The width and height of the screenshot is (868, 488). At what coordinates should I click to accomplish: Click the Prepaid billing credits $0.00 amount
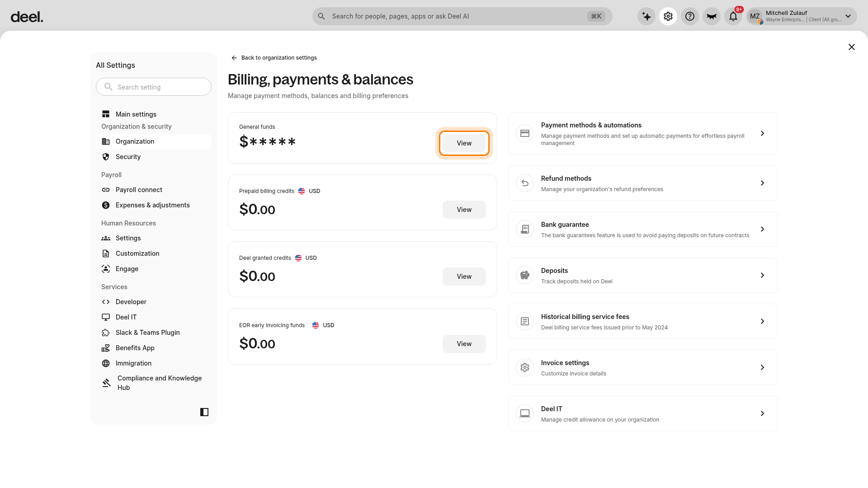(x=257, y=210)
